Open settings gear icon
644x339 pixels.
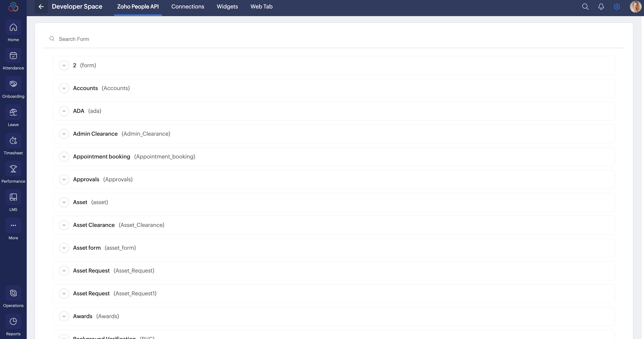[x=617, y=7]
